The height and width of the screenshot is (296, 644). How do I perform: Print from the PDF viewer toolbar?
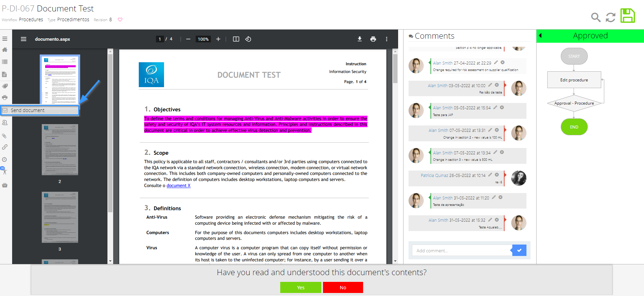tap(373, 39)
